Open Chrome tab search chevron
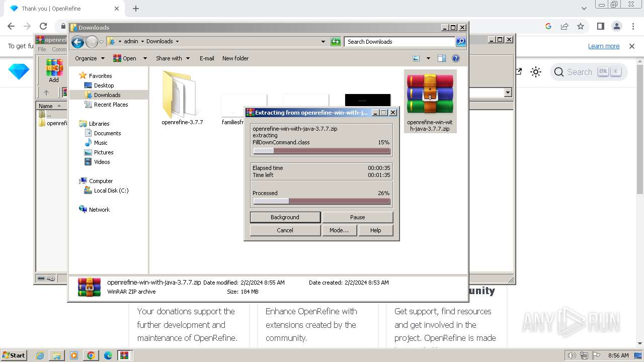The image size is (644, 362). tap(584, 9)
